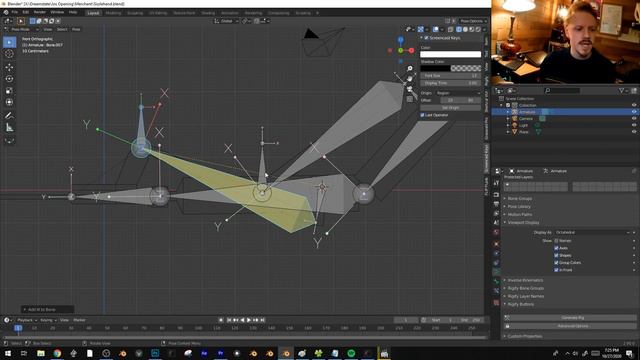Image resolution: width=640 pixels, height=360 pixels.
Task: Disable the Group Colors checkbox
Action: point(556,263)
